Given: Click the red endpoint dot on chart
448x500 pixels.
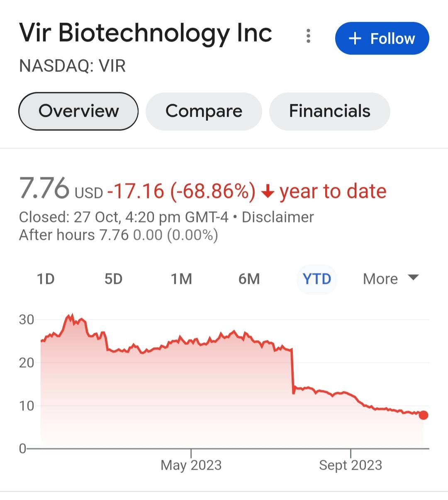Looking at the screenshot, I should [423, 415].
